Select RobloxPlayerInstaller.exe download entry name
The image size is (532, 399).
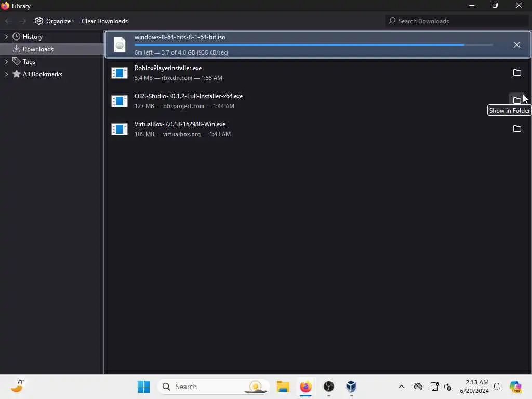168,68
